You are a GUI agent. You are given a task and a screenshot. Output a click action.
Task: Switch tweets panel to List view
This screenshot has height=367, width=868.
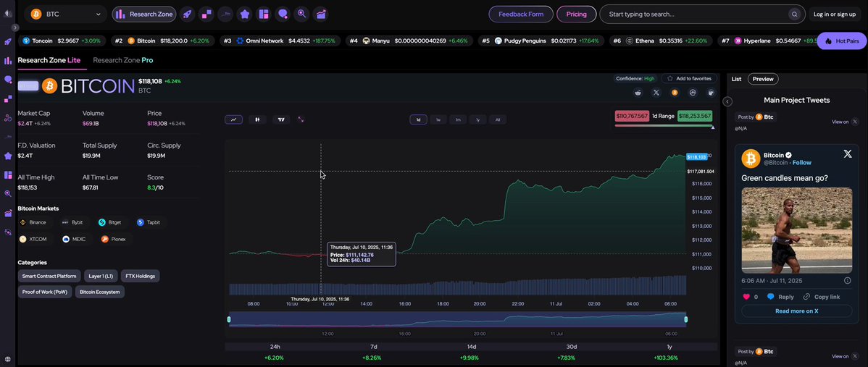tap(736, 79)
